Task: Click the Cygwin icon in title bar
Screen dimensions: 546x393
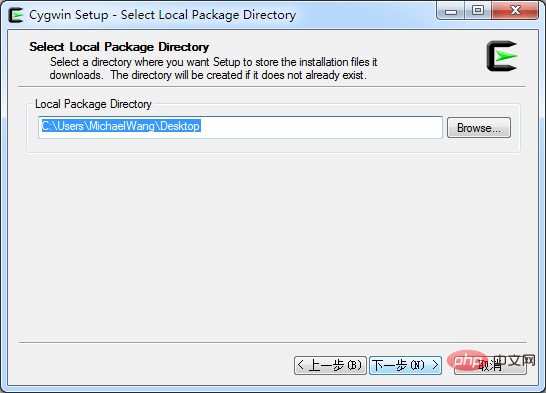Action: [15, 15]
